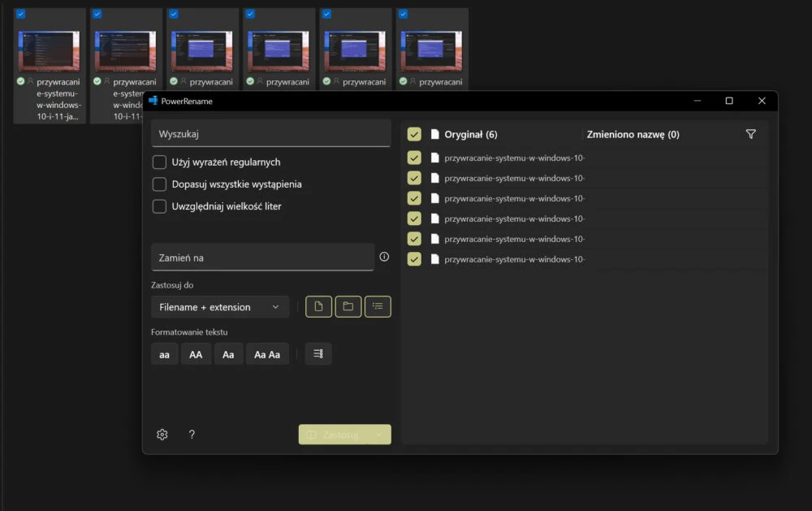Click the Zastosuj apply button
812x511 pixels.
pos(334,435)
